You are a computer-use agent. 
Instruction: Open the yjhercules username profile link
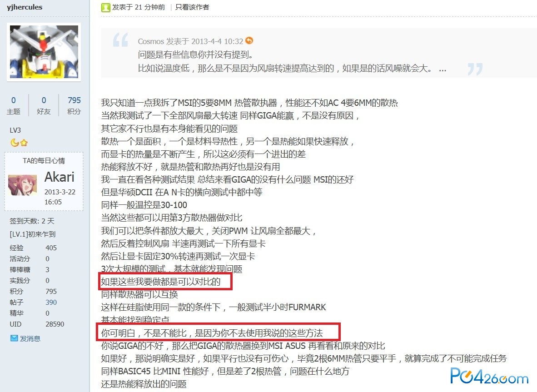(x=25, y=7)
